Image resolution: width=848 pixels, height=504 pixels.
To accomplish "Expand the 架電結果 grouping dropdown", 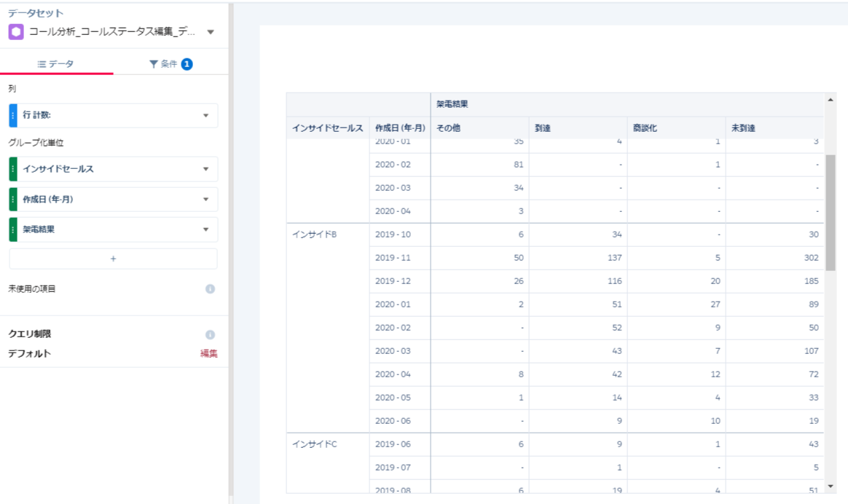I will [205, 229].
